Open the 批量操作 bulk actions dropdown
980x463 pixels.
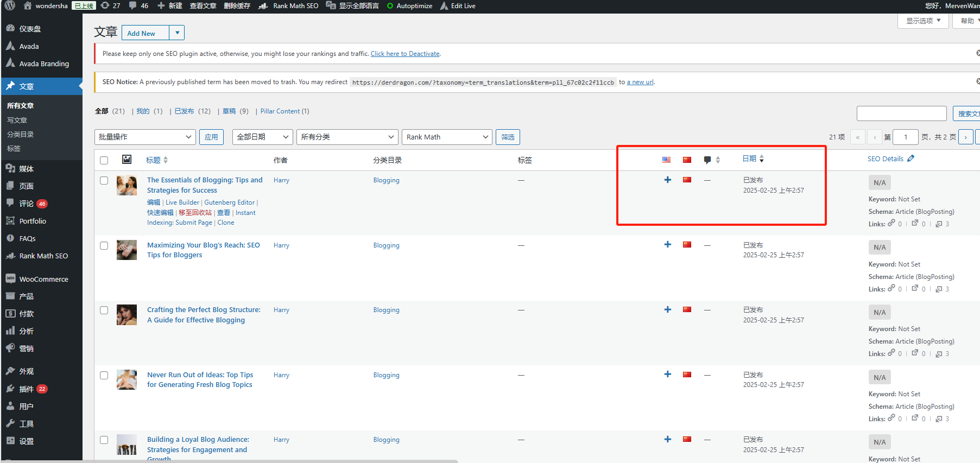(145, 137)
